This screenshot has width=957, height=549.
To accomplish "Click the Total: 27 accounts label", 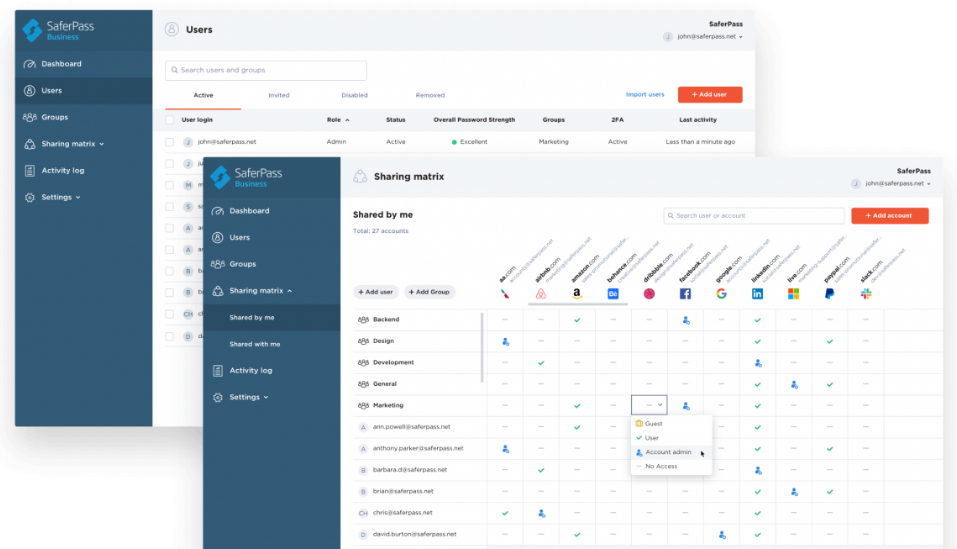I will [380, 231].
